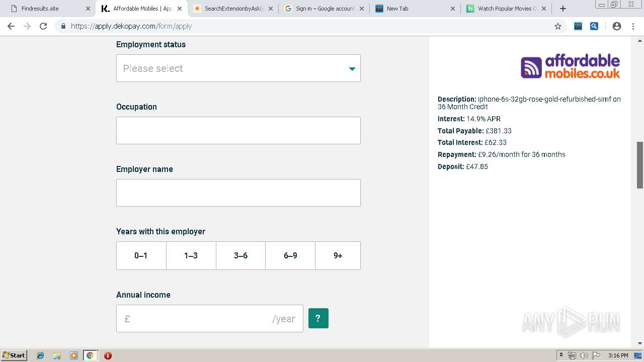This screenshot has height=362, width=644.
Task: Open Chrome taskbar icon
Action: (x=90, y=355)
